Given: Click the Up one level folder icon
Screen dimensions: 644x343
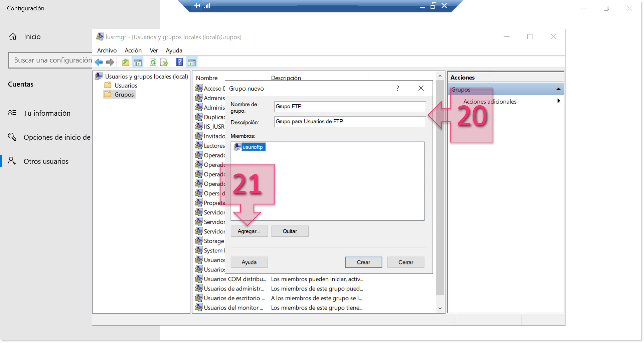Looking at the screenshot, I should coord(126,62).
